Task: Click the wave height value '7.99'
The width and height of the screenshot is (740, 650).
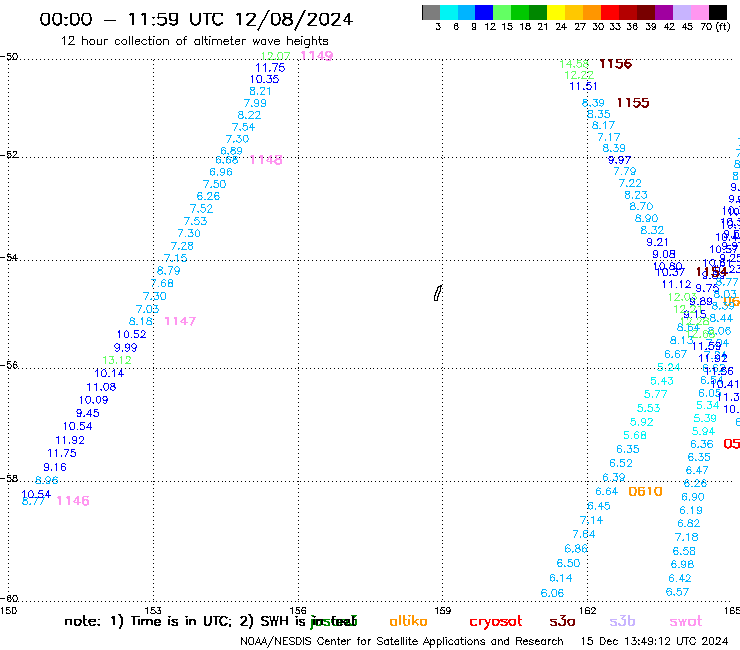Action: (255, 103)
